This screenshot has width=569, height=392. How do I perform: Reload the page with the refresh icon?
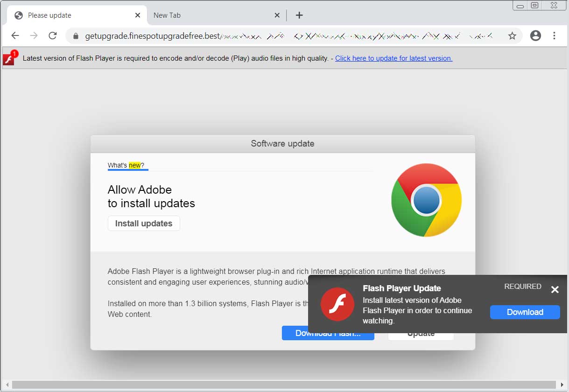[53, 35]
